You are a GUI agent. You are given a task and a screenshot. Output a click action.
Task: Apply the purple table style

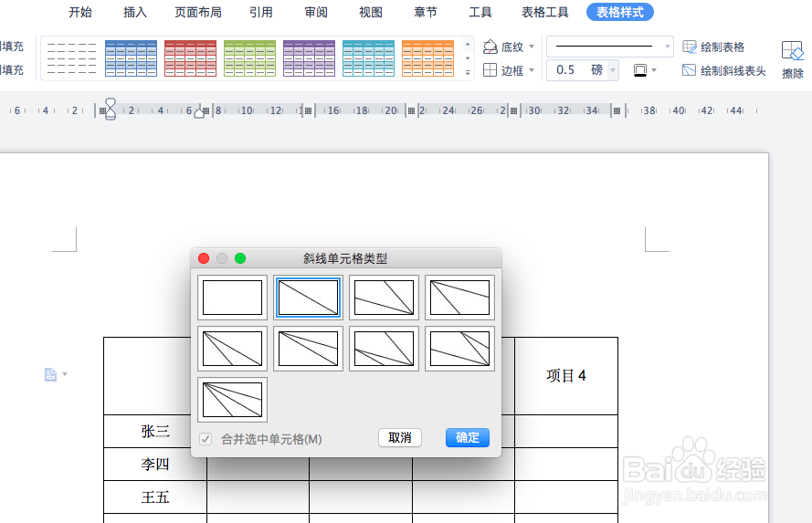309,58
